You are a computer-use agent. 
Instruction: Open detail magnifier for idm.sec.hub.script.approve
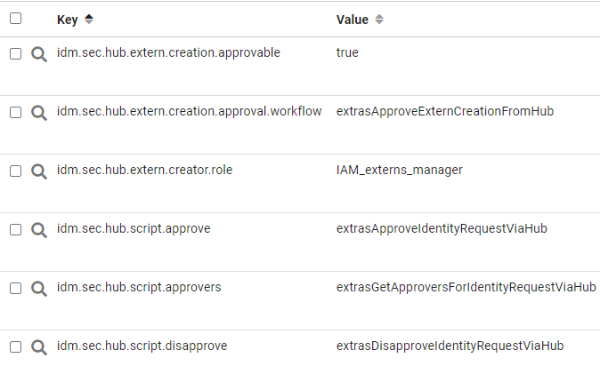(39, 230)
